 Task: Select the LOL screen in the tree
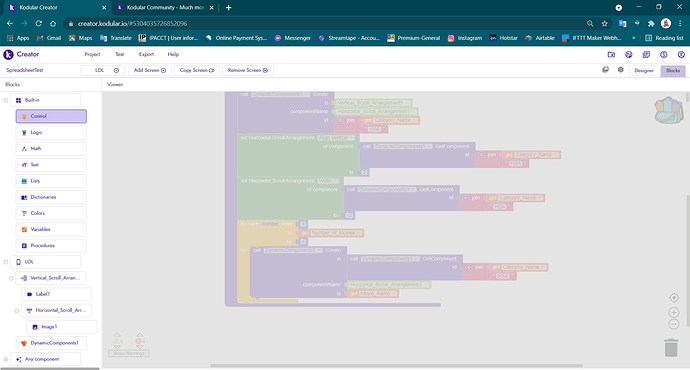pos(45,262)
